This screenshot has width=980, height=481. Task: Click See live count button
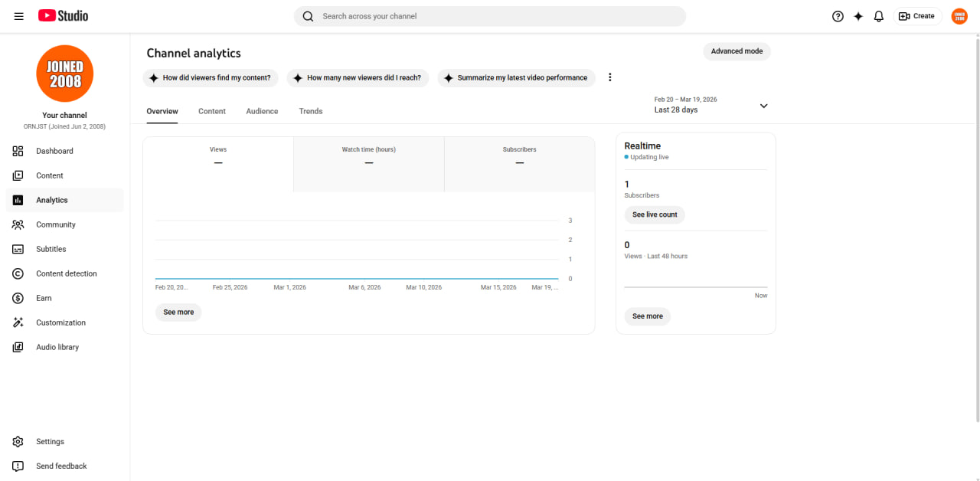pyautogui.click(x=655, y=214)
